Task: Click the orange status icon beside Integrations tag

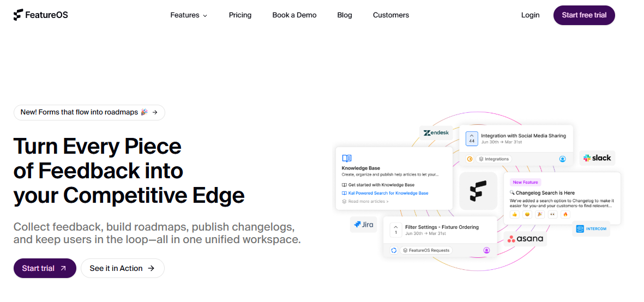Action: tap(470, 159)
